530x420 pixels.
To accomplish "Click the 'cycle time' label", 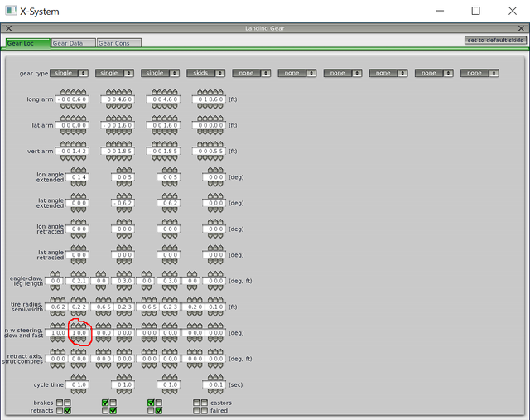I will [x=48, y=385].
